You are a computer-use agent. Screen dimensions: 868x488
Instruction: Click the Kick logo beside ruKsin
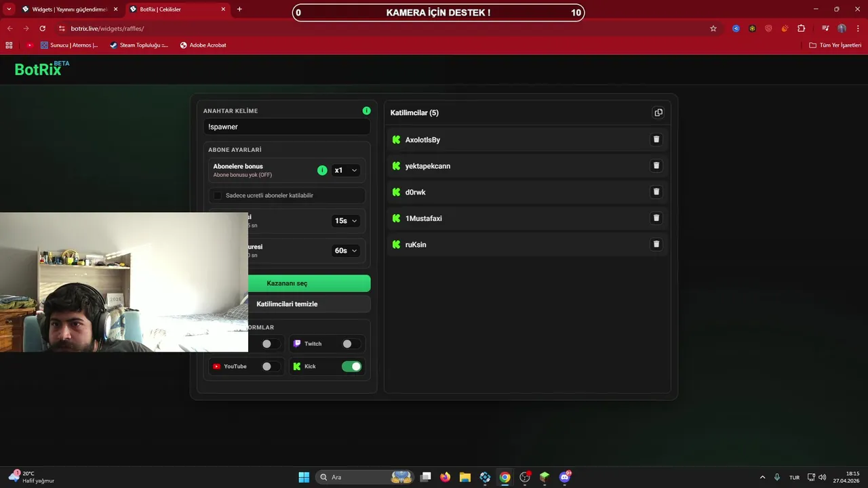point(397,245)
